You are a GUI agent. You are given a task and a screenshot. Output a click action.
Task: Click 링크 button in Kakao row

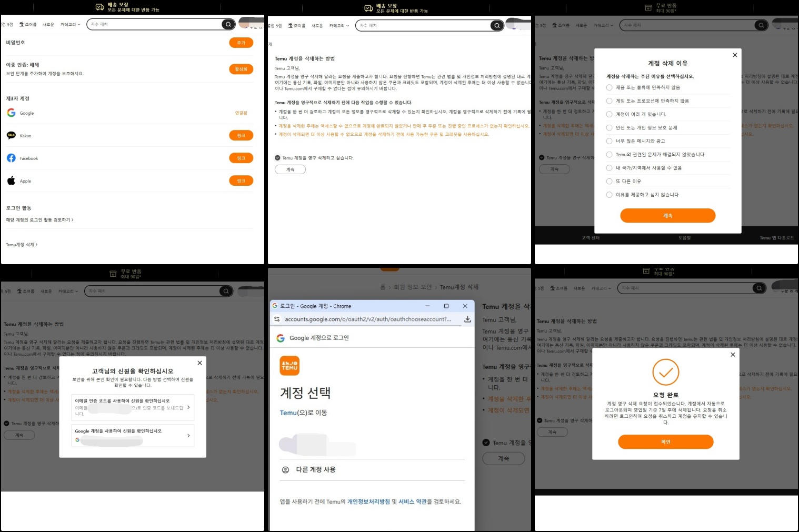coord(241,135)
